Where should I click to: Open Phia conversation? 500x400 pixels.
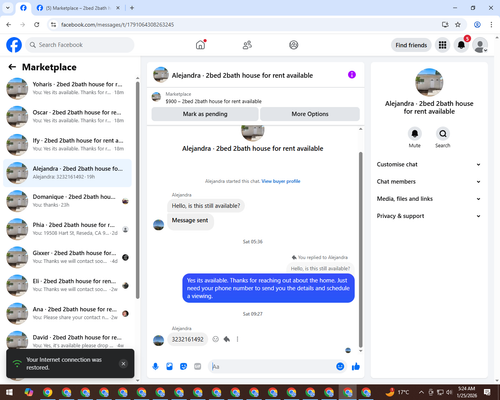67,229
